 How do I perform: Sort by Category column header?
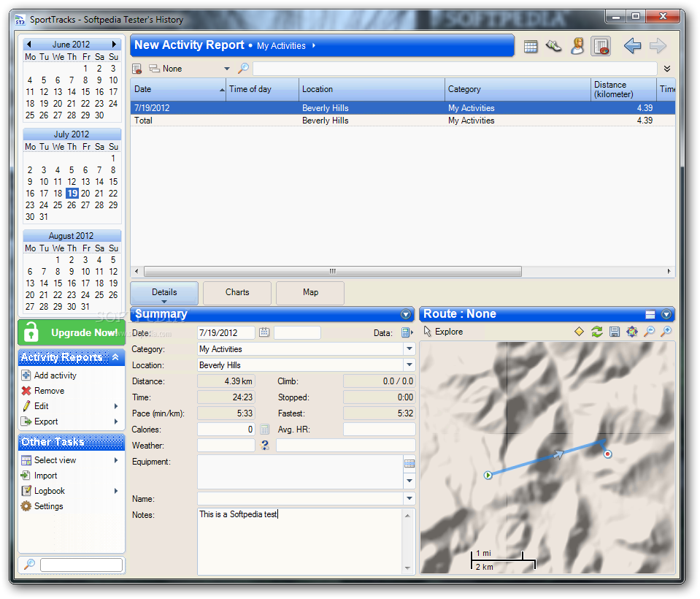[x=518, y=89]
